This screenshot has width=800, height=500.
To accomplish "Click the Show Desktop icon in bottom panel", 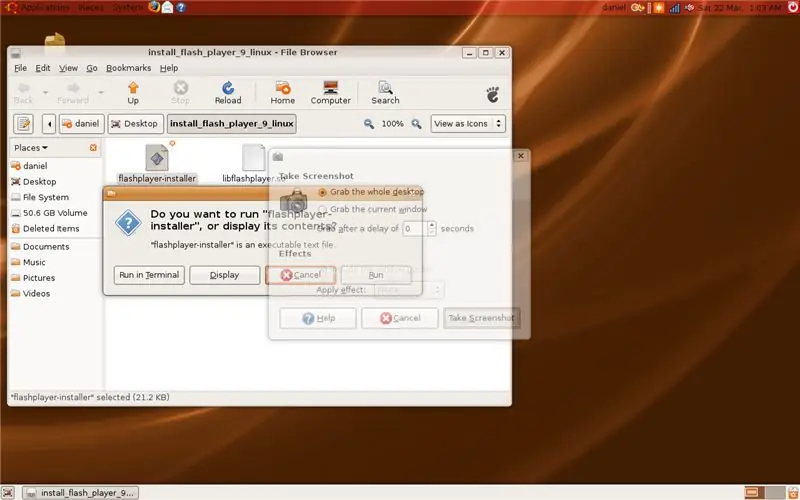I will tap(8, 493).
